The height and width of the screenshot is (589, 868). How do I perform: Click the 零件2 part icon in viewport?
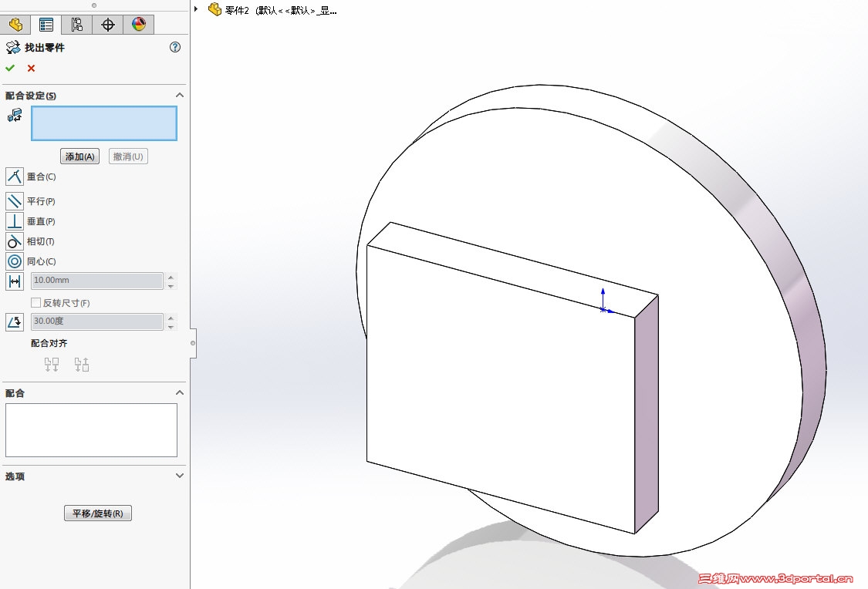click(x=214, y=9)
